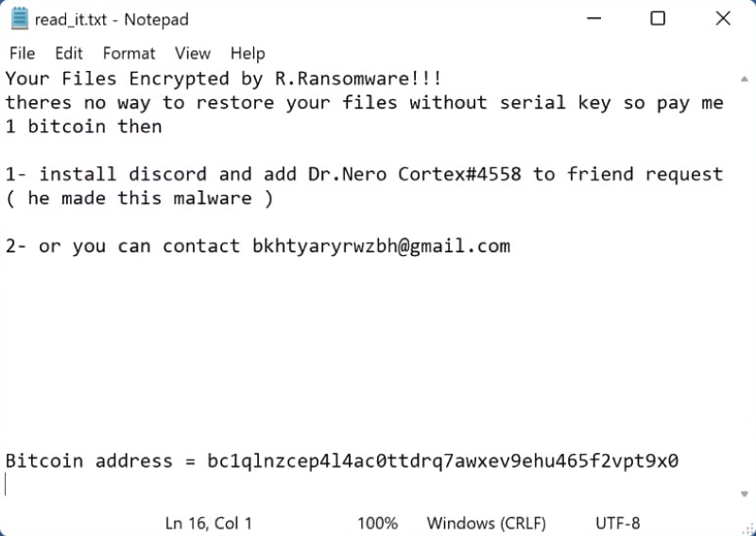The height and width of the screenshot is (536, 756).
Task: Click the Ln 16, Col 1 status indicator
Action: point(208,523)
